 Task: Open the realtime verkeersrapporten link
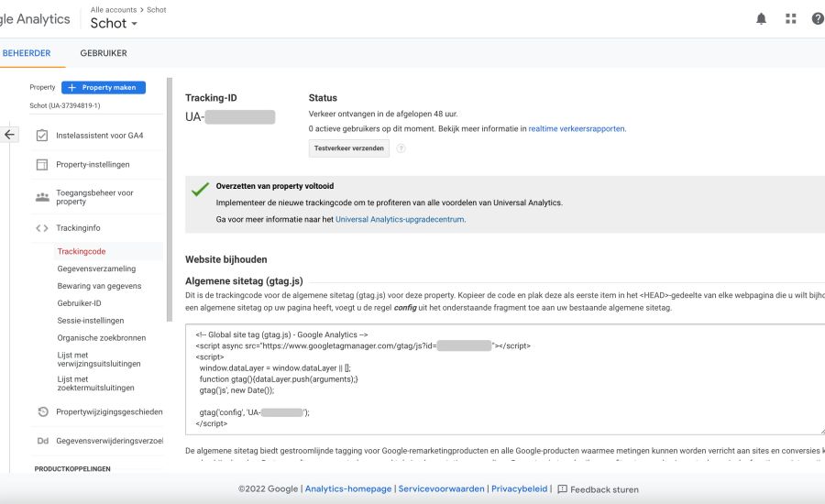[577, 129]
